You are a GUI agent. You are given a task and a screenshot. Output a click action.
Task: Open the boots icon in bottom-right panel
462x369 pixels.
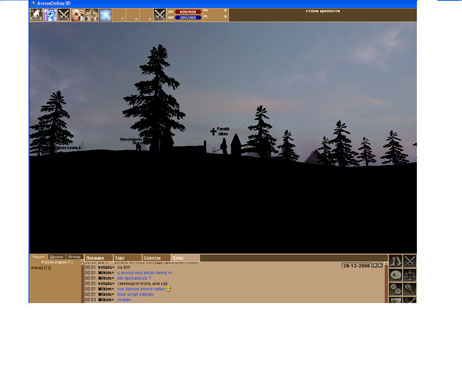pyautogui.click(x=395, y=261)
